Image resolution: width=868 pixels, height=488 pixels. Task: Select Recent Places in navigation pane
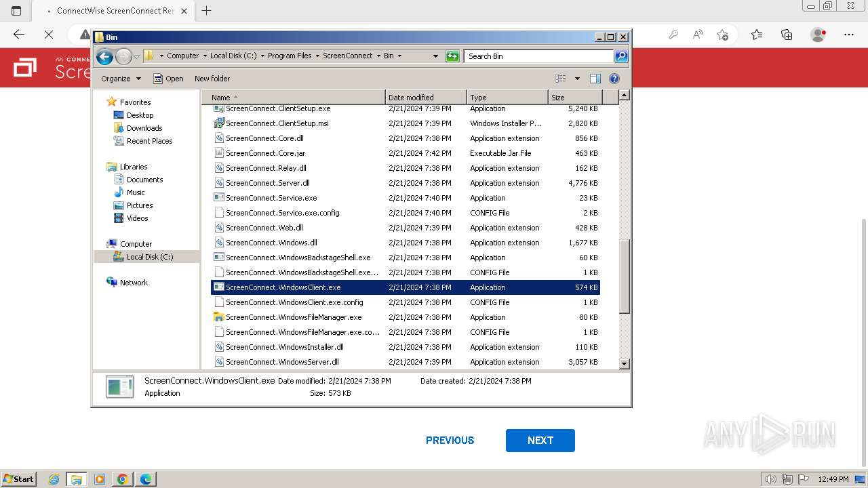[149, 141]
